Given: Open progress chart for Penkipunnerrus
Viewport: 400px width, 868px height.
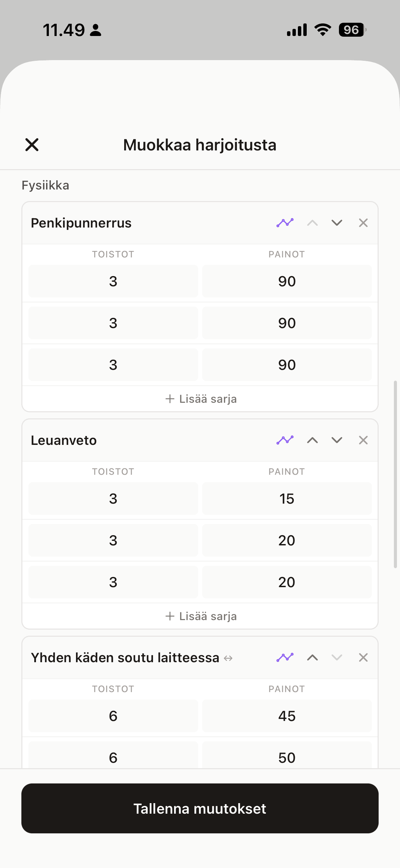Looking at the screenshot, I should (x=285, y=223).
